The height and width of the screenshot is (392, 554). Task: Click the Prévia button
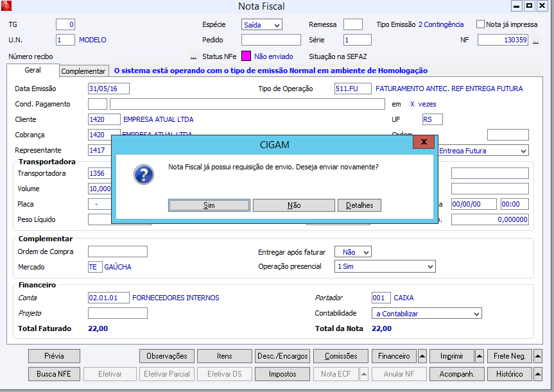tap(54, 356)
